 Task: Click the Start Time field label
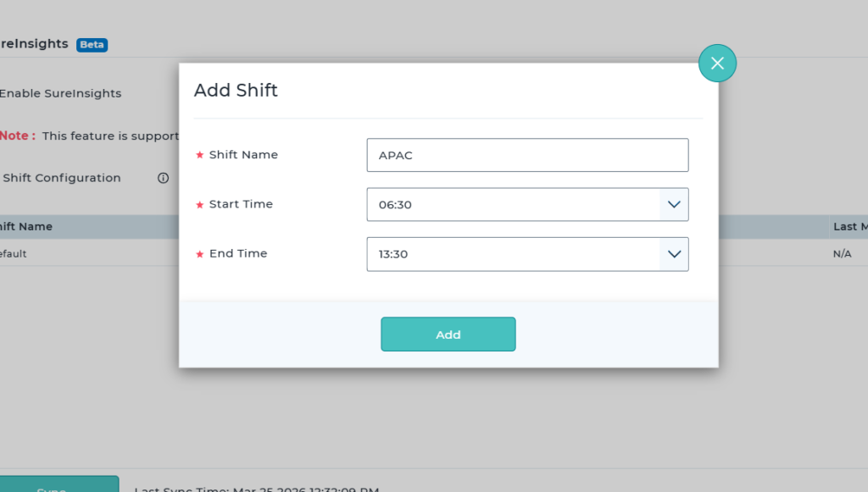(241, 204)
